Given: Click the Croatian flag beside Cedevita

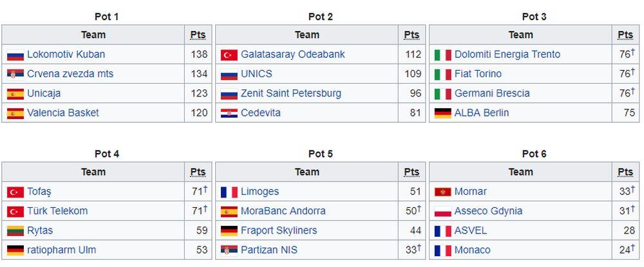Looking at the screenshot, I should (x=229, y=113).
